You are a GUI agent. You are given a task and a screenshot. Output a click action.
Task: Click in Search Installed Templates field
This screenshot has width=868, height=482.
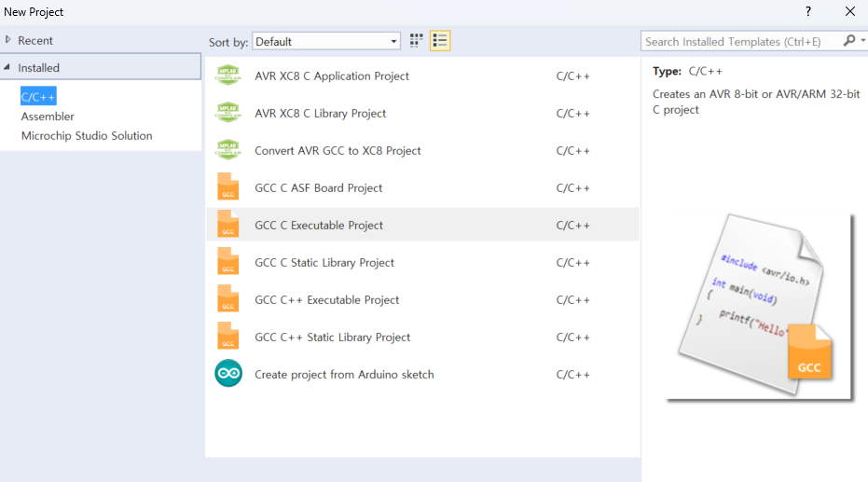[x=741, y=42]
